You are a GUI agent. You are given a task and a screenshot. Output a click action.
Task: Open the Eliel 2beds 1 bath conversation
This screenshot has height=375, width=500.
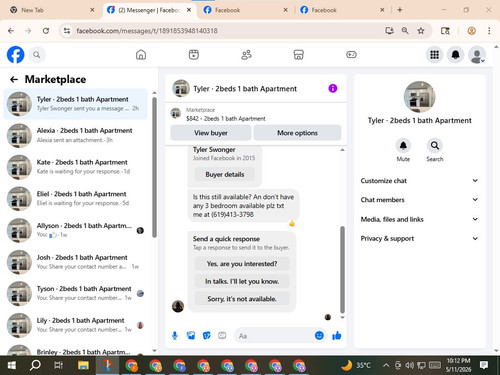[x=75, y=199]
